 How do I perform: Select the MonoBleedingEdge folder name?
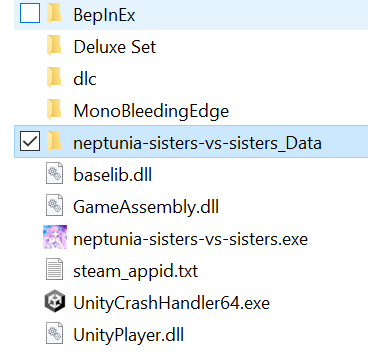(151, 111)
